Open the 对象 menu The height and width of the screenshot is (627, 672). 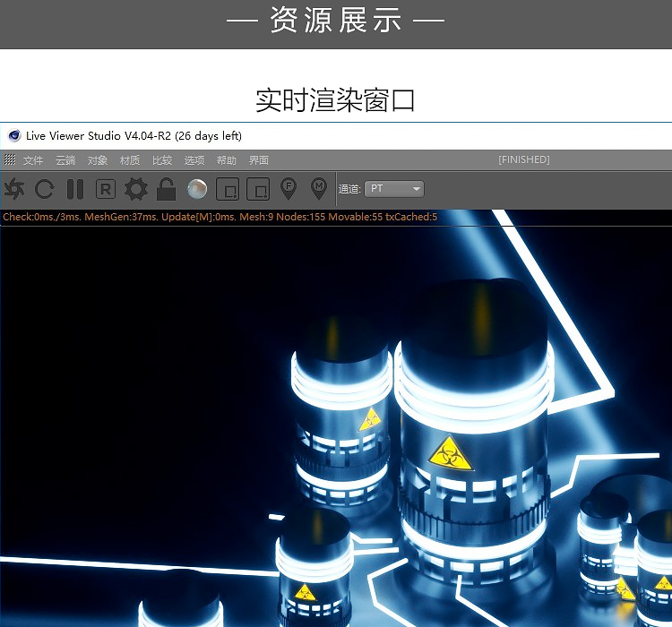click(98, 160)
